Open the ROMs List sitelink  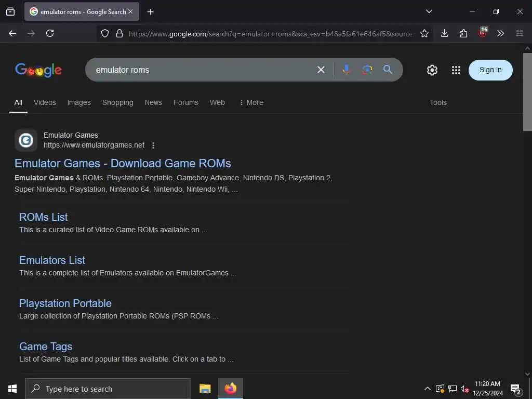click(x=44, y=217)
